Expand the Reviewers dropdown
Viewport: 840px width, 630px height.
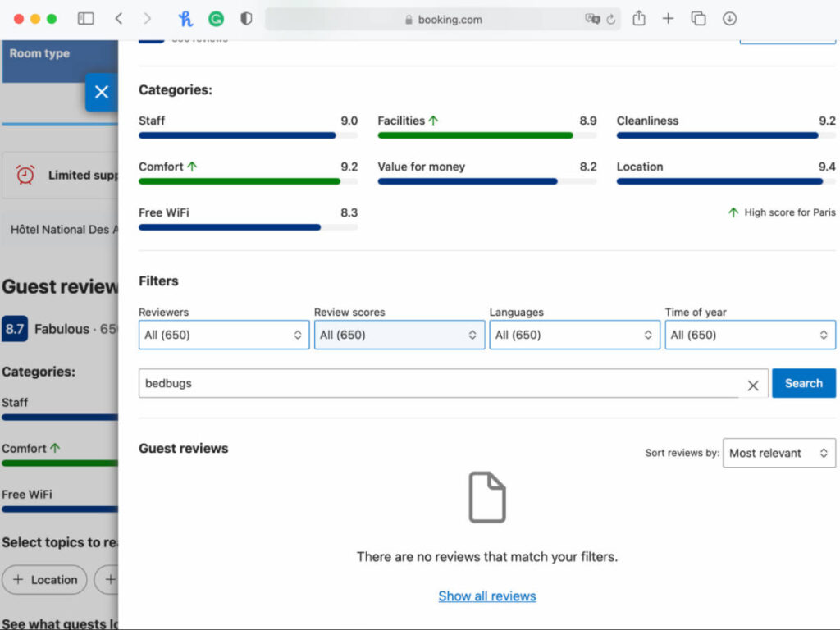pyautogui.click(x=224, y=335)
